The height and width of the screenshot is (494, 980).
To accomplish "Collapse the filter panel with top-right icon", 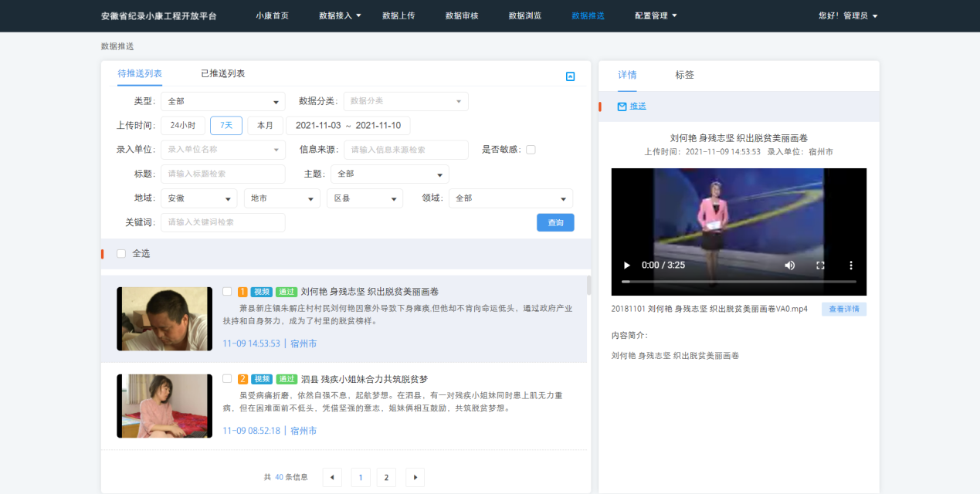I will tap(571, 76).
